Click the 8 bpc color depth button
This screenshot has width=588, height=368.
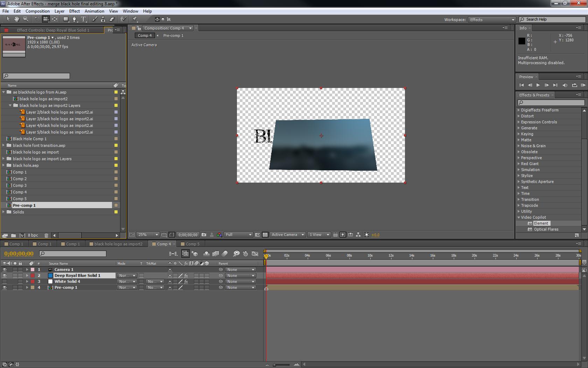[33, 236]
